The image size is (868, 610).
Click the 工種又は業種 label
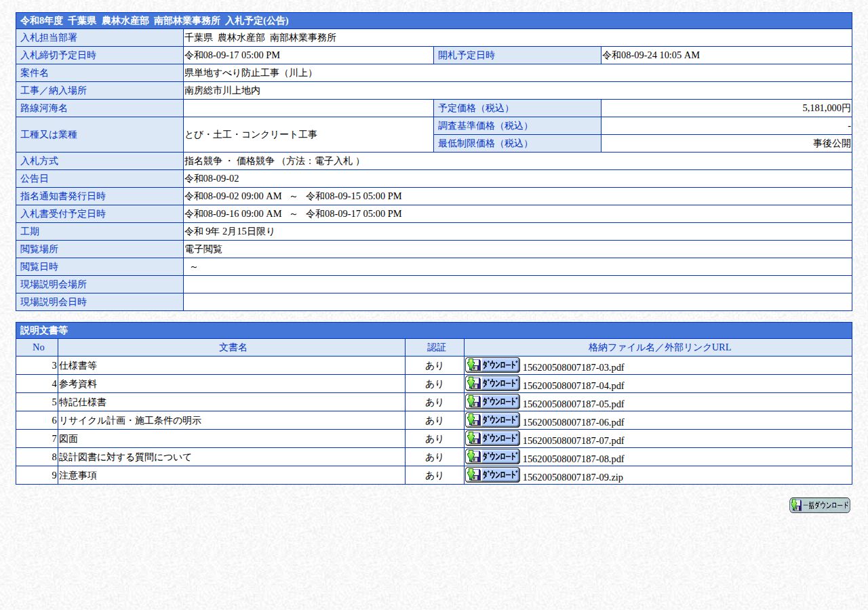(x=49, y=135)
